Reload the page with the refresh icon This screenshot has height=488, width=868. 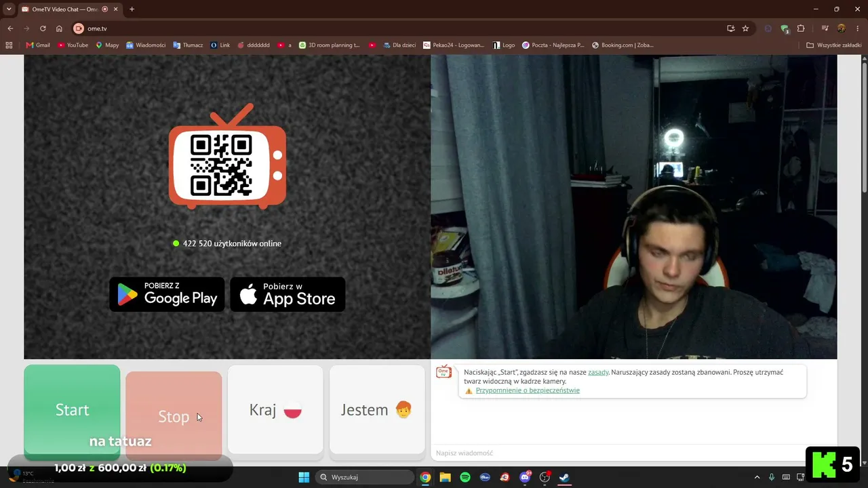(43, 28)
